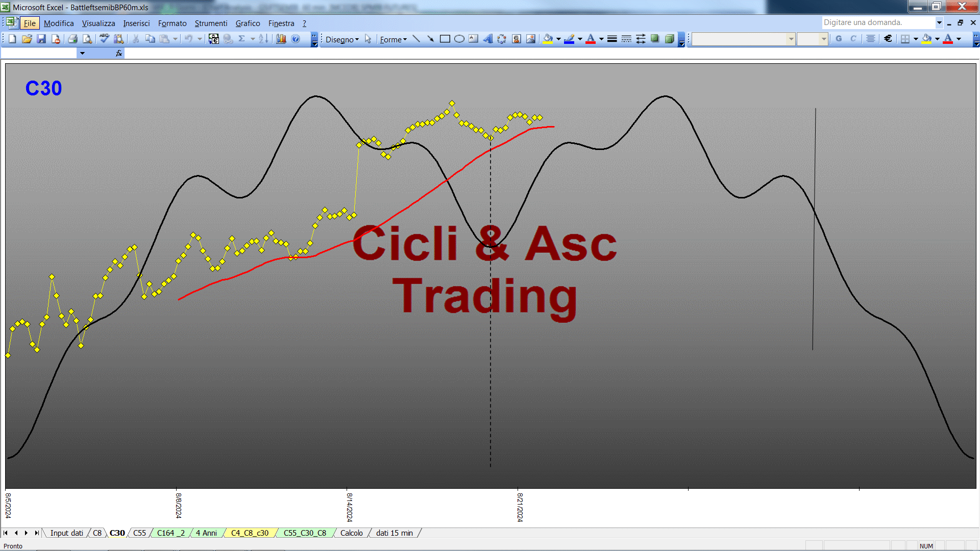Select the Line drawing tool
Image resolution: width=980 pixels, height=551 pixels.
click(x=416, y=39)
